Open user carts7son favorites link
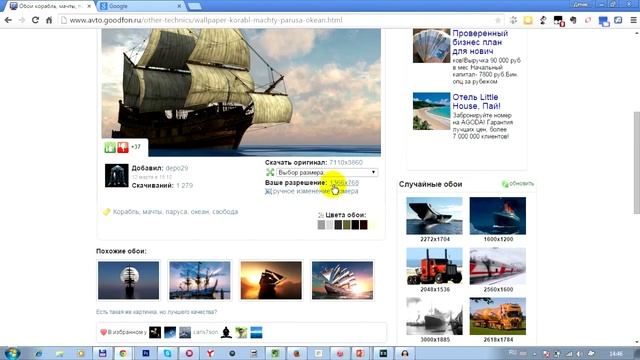 pyautogui.click(x=205, y=332)
